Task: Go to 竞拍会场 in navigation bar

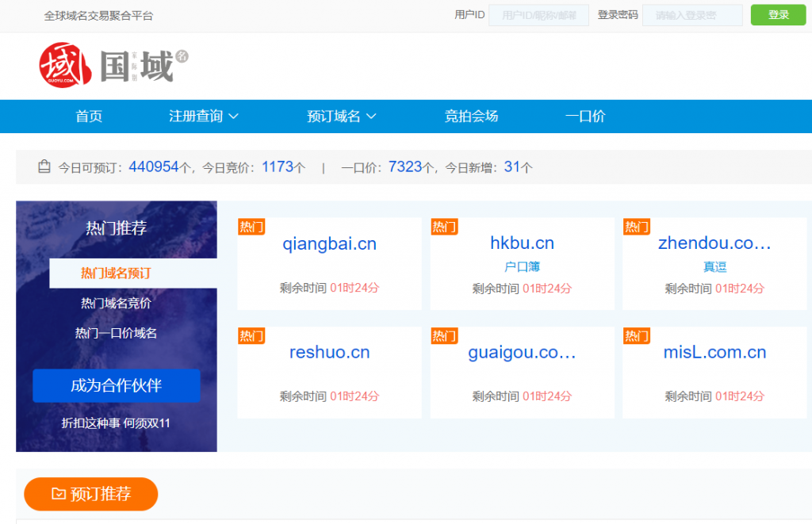Action: pos(471,116)
